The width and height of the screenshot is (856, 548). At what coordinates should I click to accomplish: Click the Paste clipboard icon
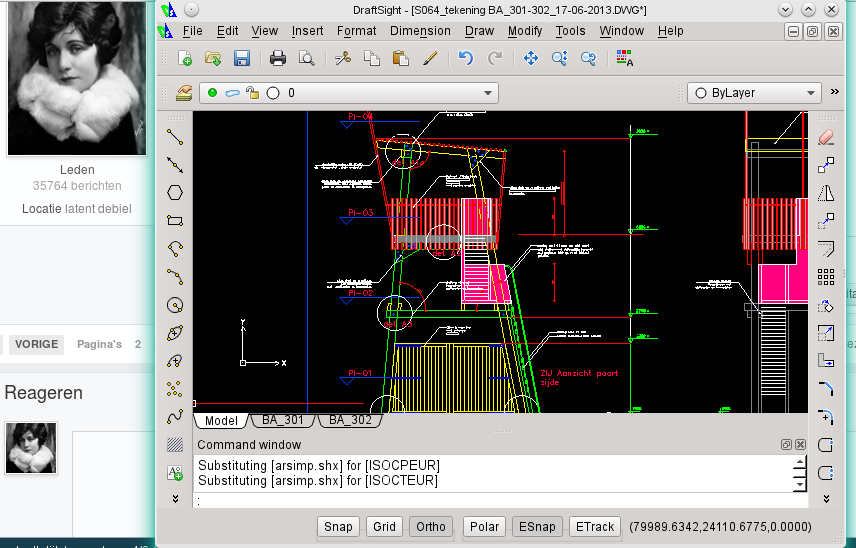[x=401, y=58]
